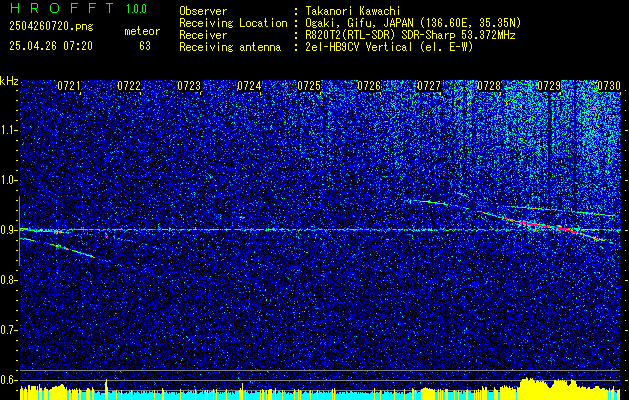
Task: Click the 0721 time marker
Action: pyautogui.click(x=69, y=86)
